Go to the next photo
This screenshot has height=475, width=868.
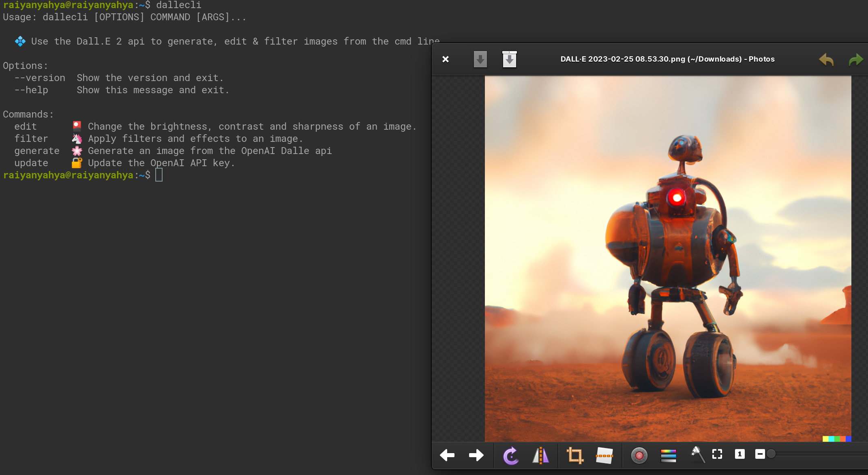point(476,455)
